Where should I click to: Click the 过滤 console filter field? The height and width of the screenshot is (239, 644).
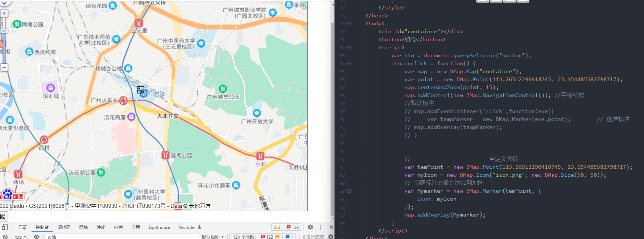tap(122, 237)
